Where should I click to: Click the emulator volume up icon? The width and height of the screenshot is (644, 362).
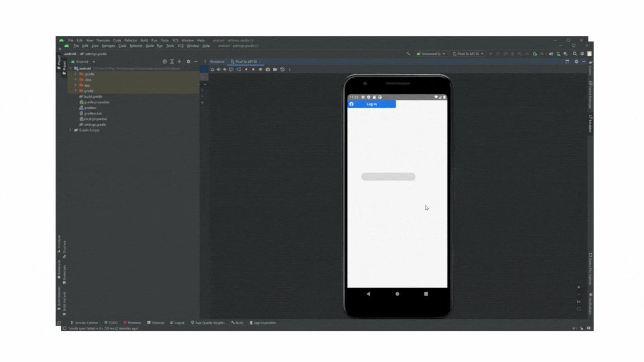click(x=219, y=69)
